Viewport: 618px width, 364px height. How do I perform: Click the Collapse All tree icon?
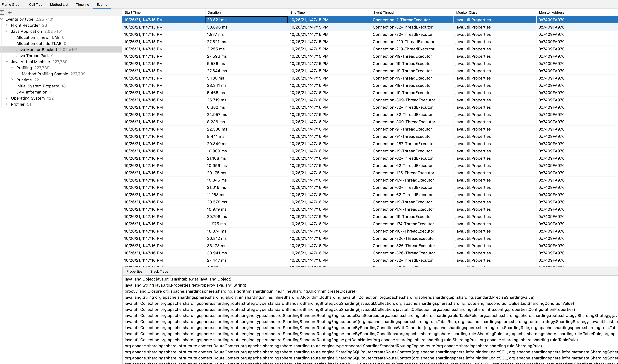tap(10, 12)
